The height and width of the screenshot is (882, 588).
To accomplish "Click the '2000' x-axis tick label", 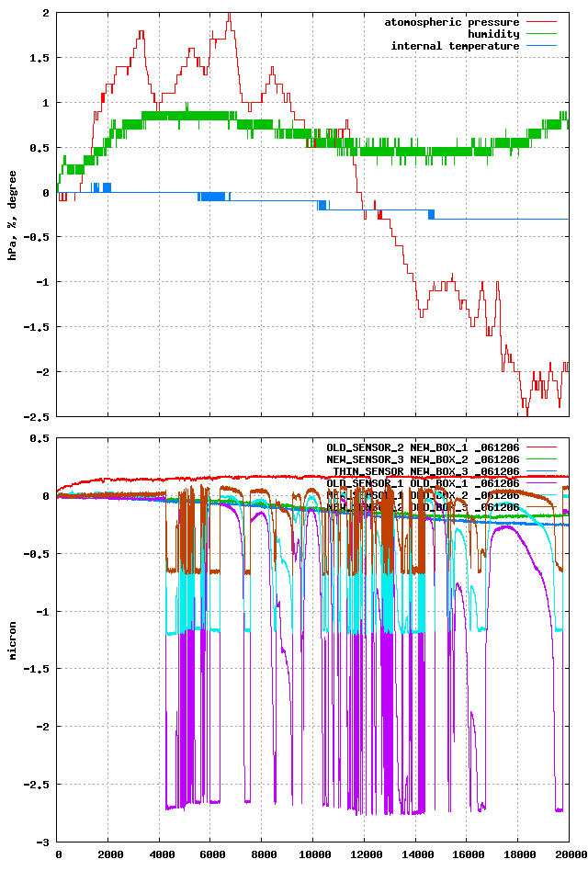I will coord(110,854).
